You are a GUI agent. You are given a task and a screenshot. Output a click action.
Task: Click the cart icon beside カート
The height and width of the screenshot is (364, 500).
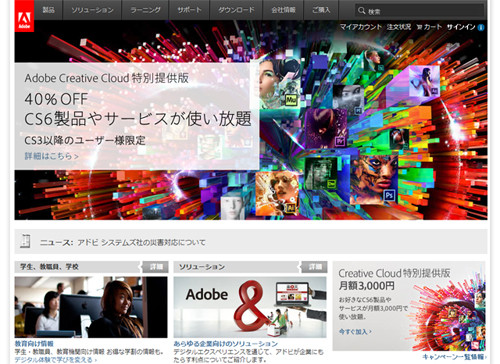[x=419, y=27]
